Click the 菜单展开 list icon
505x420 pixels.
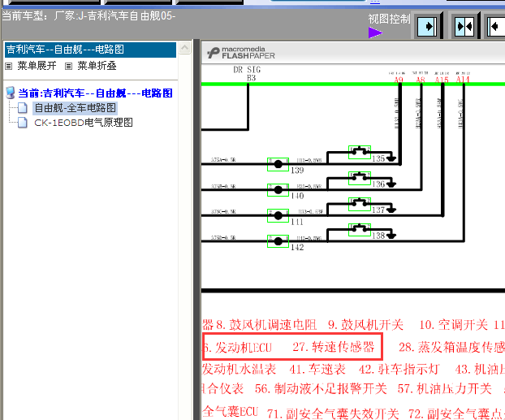coord(9,67)
